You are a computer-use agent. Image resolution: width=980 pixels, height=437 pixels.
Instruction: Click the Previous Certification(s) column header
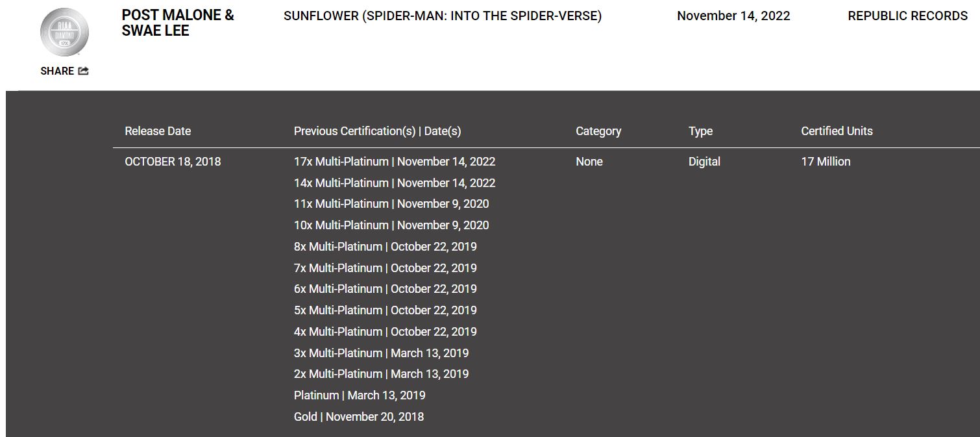[x=377, y=131]
